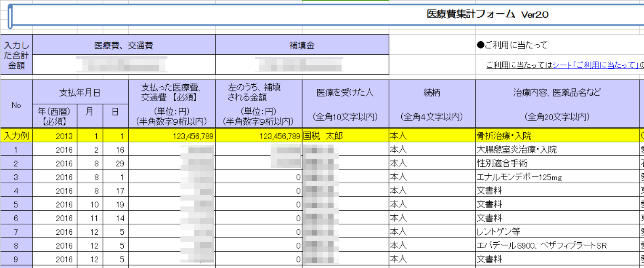Select row number 3 cell
The height and width of the screenshot is (268, 644).
point(16,177)
